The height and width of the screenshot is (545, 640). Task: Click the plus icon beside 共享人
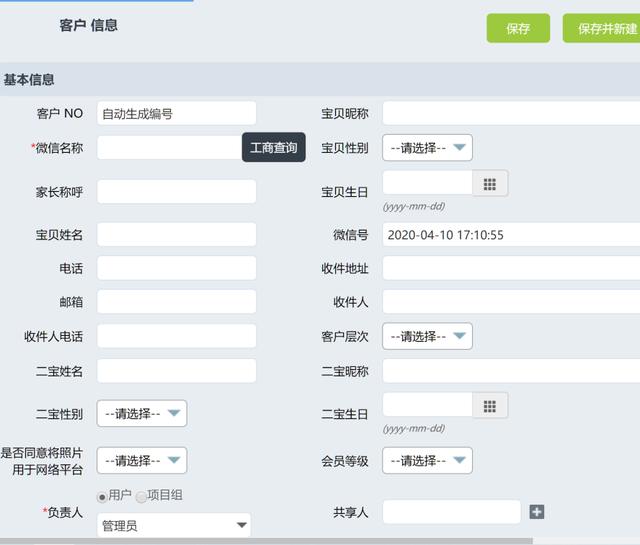tap(537, 512)
